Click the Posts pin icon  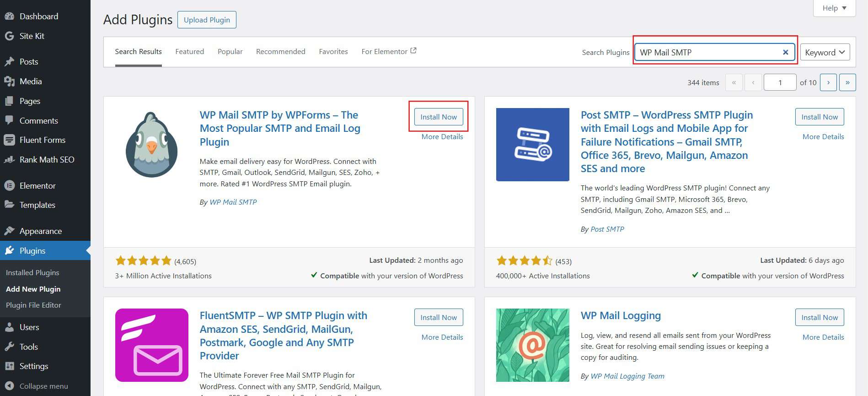[9, 61]
